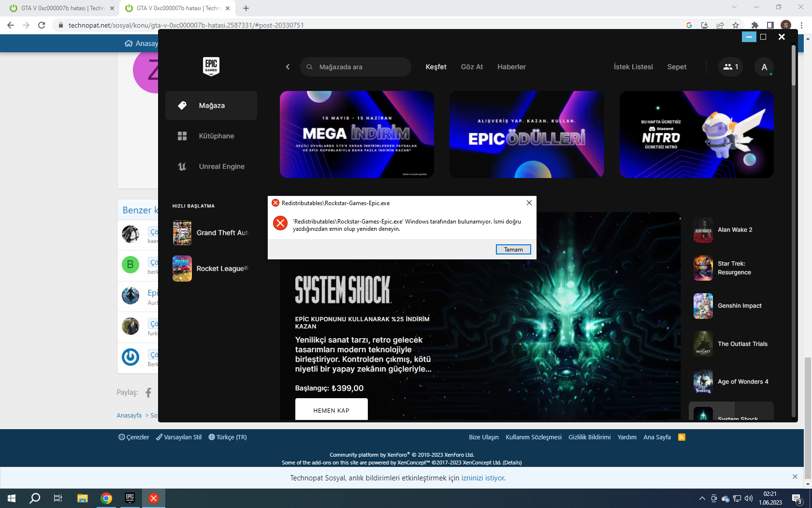Open the Chrome profile avatar S
Screen dimensions: 812x508
(786, 25)
